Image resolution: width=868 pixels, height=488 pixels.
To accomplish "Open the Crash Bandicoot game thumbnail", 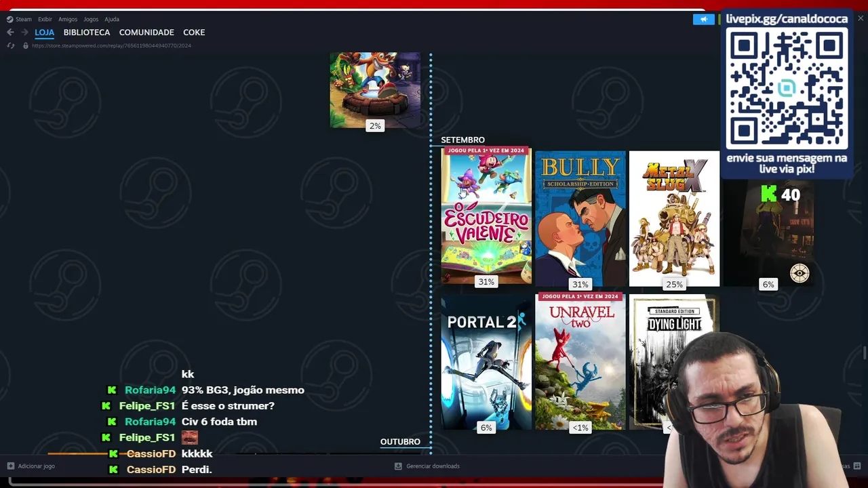I will pyautogui.click(x=375, y=89).
